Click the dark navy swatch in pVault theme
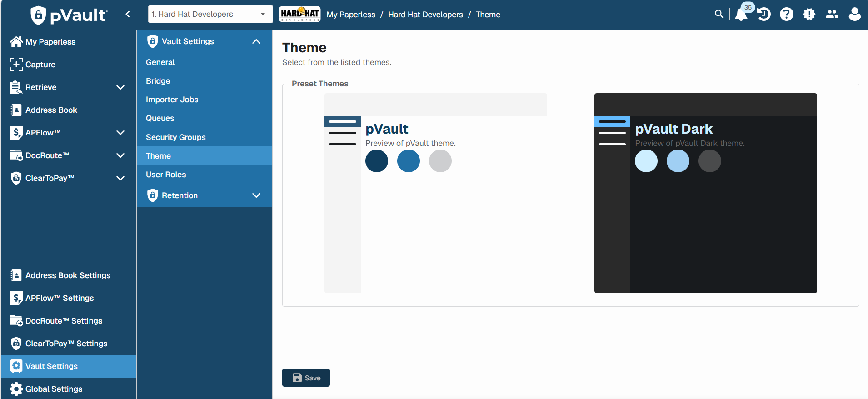The image size is (868, 399). click(x=377, y=161)
